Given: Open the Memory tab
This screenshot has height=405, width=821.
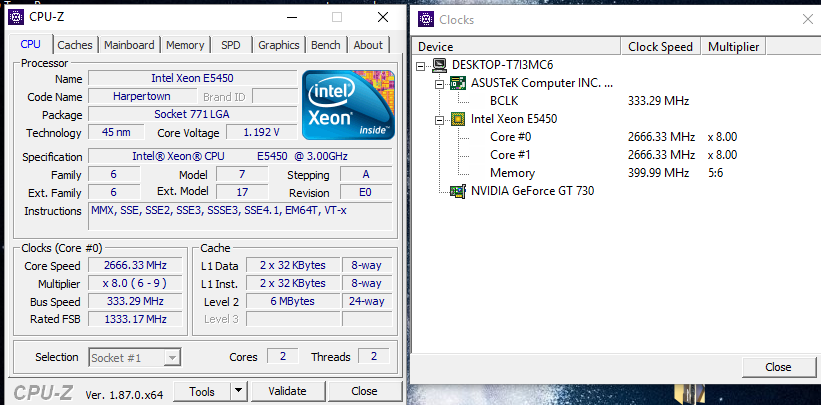Looking at the screenshot, I should tap(185, 45).
